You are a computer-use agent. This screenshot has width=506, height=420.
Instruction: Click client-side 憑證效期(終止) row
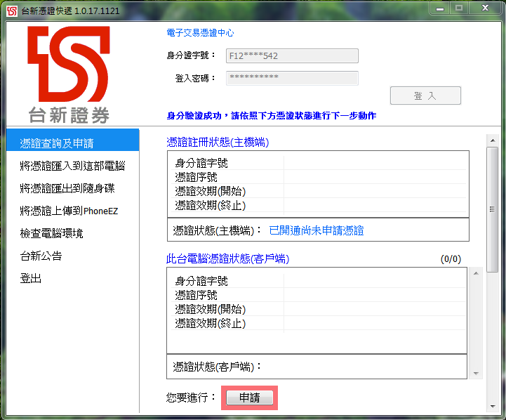320,323
